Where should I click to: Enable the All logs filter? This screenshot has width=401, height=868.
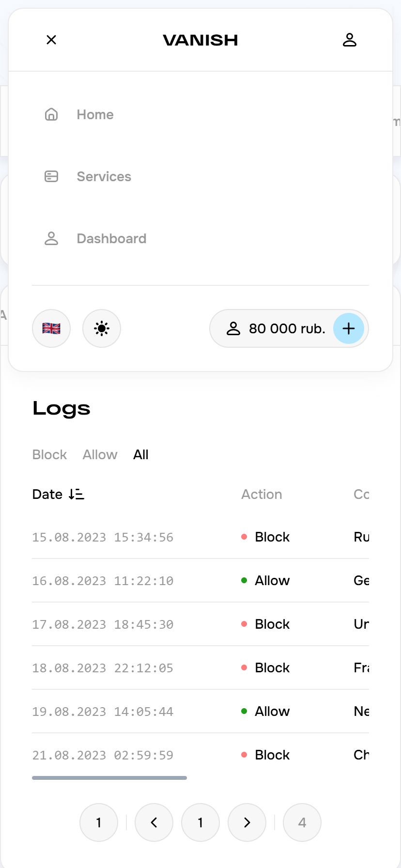point(140,454)
